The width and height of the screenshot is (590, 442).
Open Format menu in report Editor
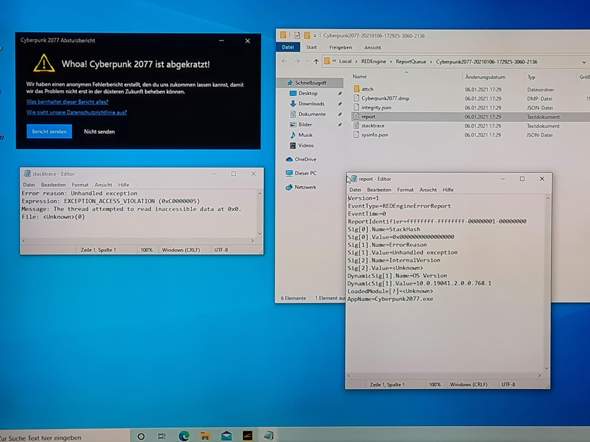(405, 190)
